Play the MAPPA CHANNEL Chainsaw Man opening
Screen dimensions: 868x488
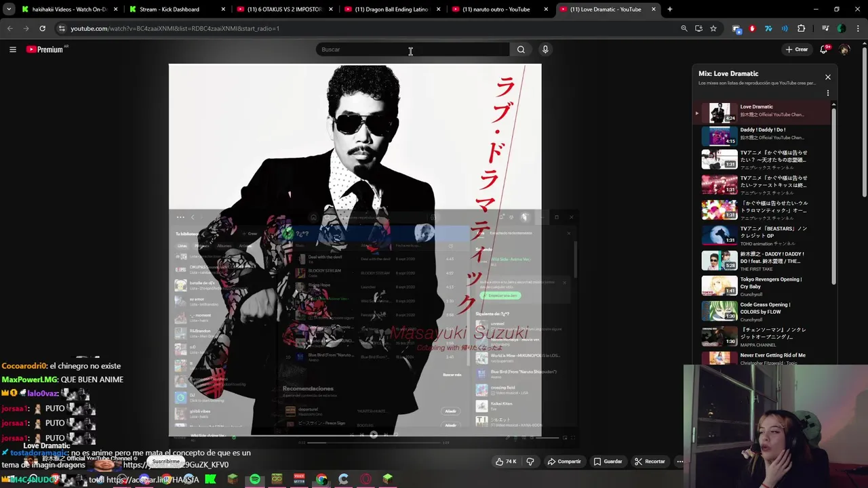point(763,336)
